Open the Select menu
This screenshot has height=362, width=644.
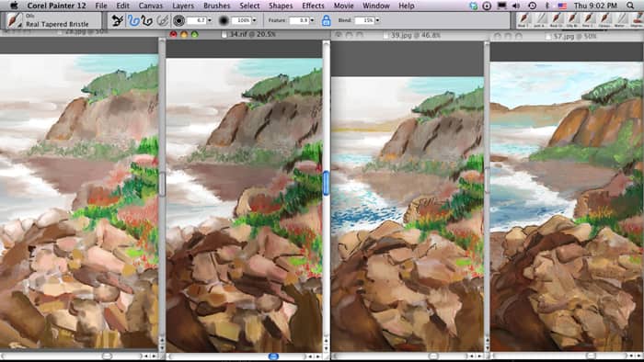tap(249, 6)
